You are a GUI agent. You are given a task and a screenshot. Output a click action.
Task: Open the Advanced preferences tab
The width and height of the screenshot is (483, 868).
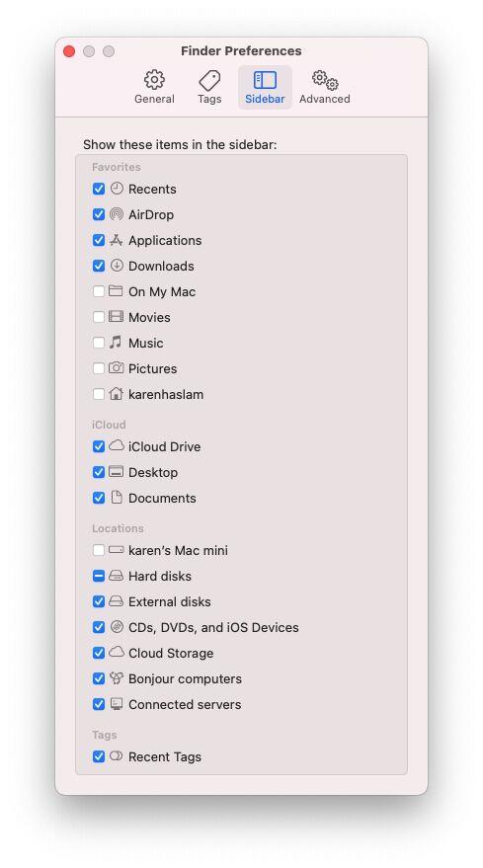325,88
